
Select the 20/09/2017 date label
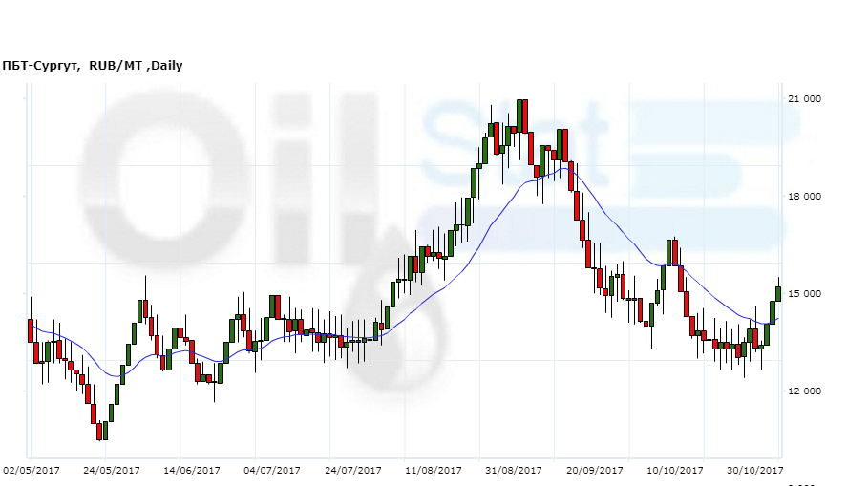coord(594,471)
